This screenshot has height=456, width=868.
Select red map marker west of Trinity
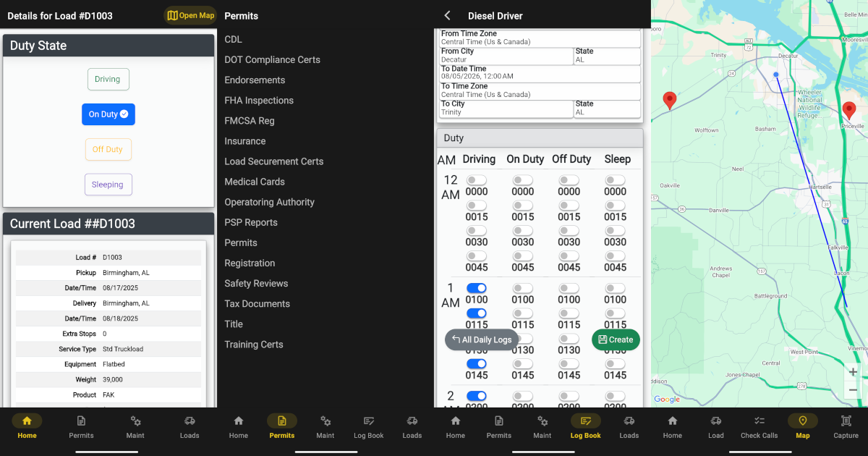(x=670, y=101)
